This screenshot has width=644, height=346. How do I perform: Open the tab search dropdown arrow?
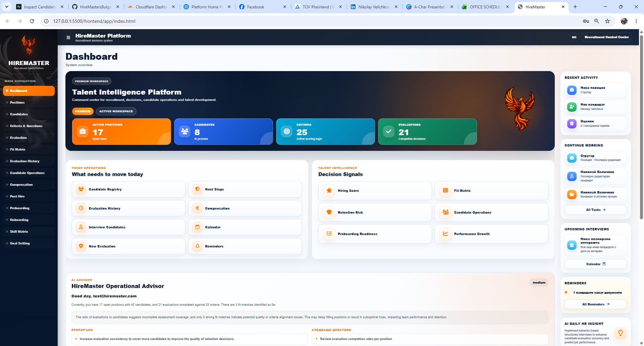tap(7, 7)
